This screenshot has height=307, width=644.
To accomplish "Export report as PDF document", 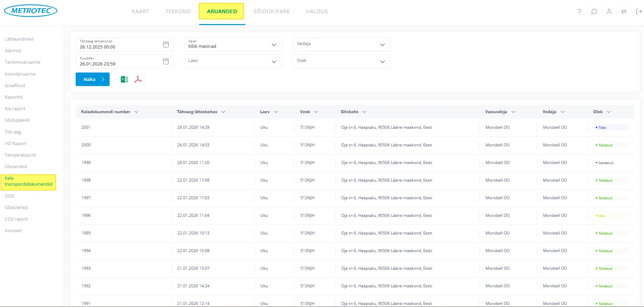I will pyautogui.click(x=138, y=79).
